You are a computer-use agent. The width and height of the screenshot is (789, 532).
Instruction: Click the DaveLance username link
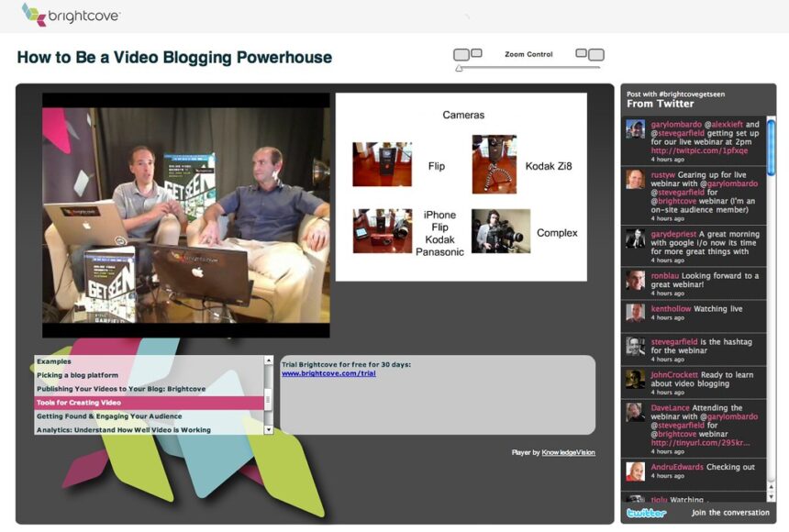point(672,407)
